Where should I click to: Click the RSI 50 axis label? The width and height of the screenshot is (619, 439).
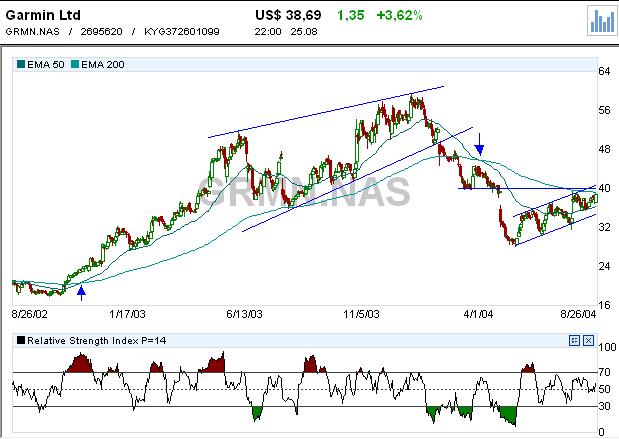point(604,389)
